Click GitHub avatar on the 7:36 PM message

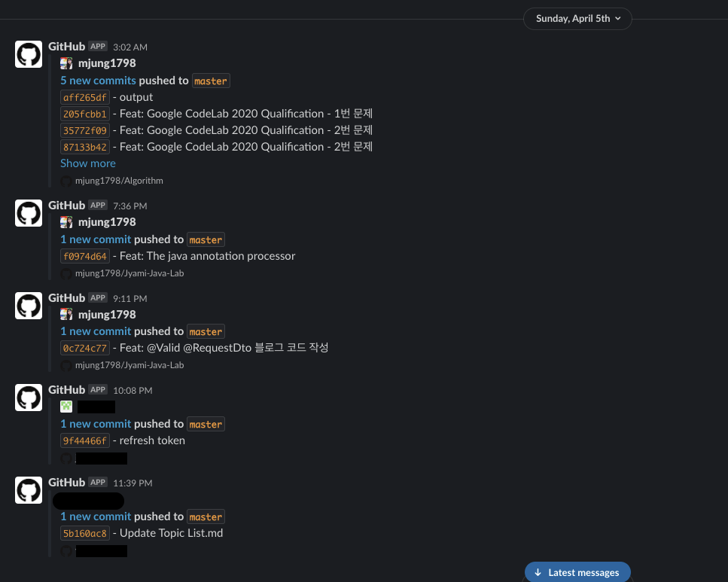coord(29,213)
